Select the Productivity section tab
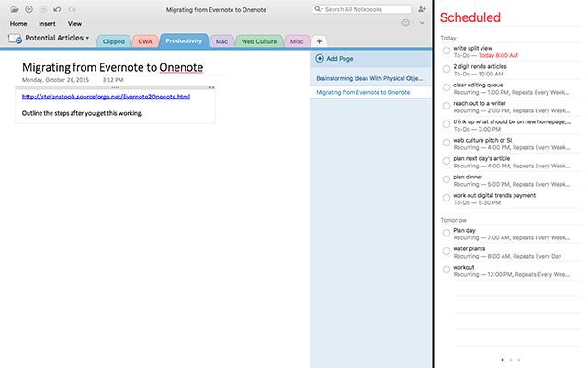 [184, 40]
